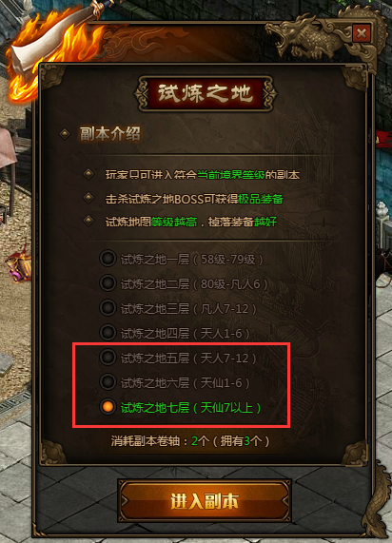The height and width of the screenshot is (543, 392).
Task: Click diamond bullet next to 极品装备 line
Action: tap(88, 198)
